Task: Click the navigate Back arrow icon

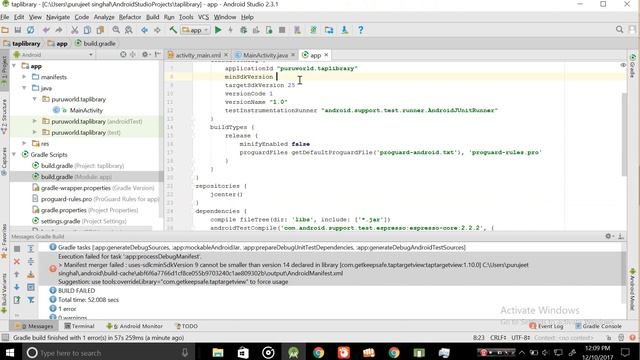Action: click(144, 30)
